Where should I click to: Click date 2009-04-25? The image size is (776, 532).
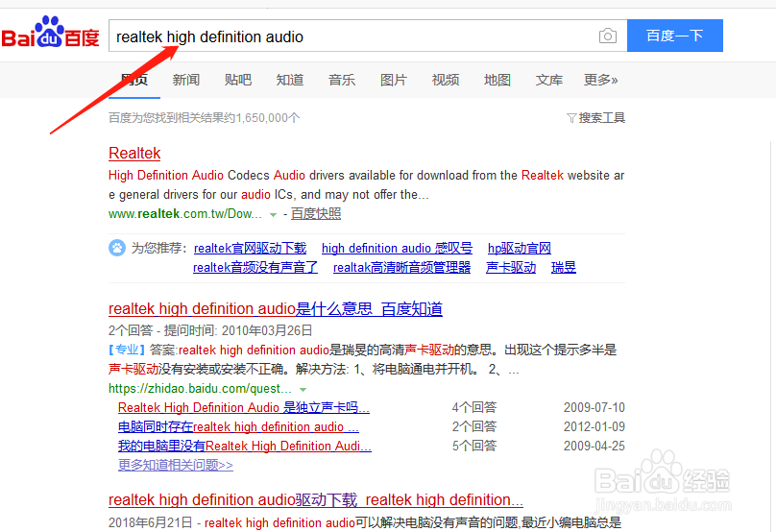pyautogui.click(x=594, y=446)
